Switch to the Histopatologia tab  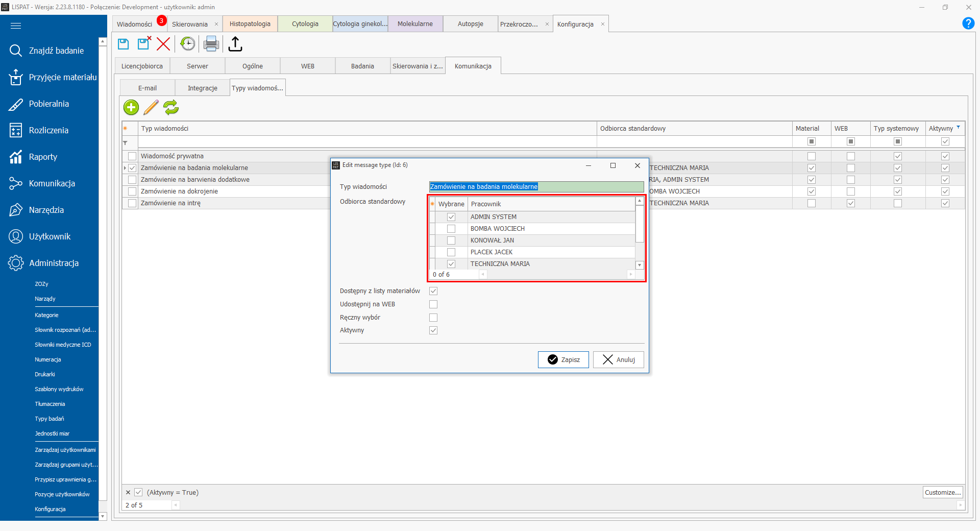[250, 24]
